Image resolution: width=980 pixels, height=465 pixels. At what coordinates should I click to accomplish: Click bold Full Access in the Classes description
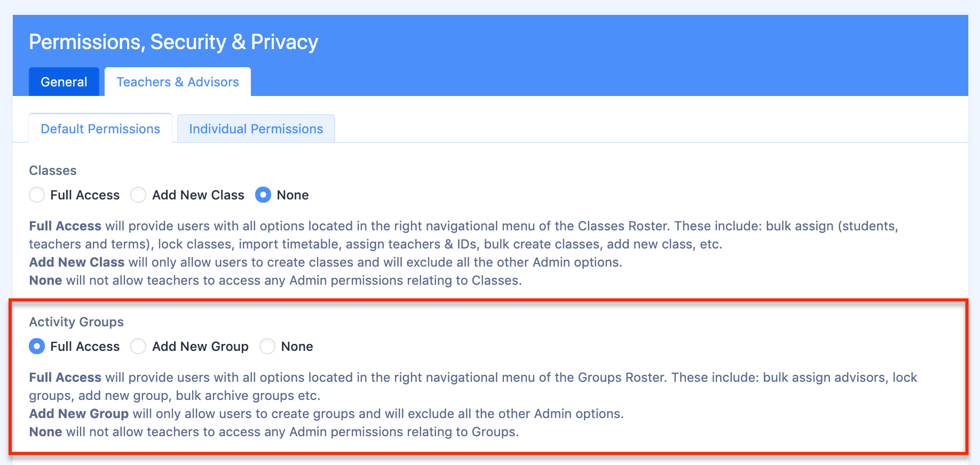[x=65, y=226]
